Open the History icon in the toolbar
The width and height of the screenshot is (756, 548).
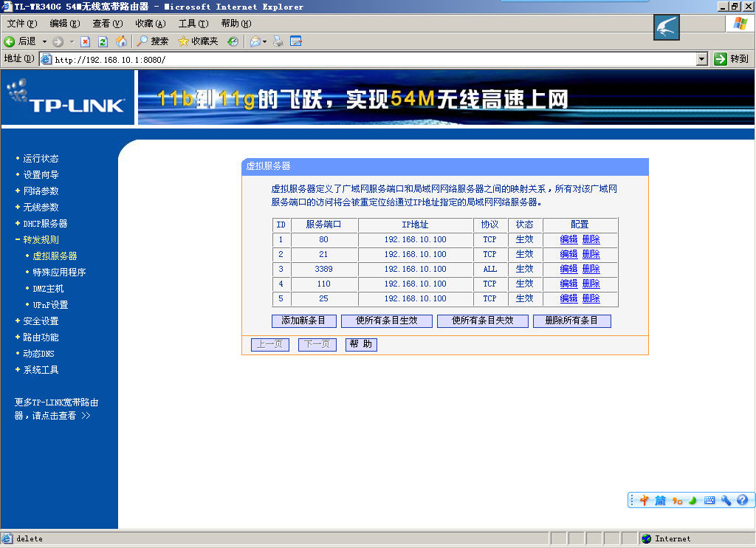[233, 41]
